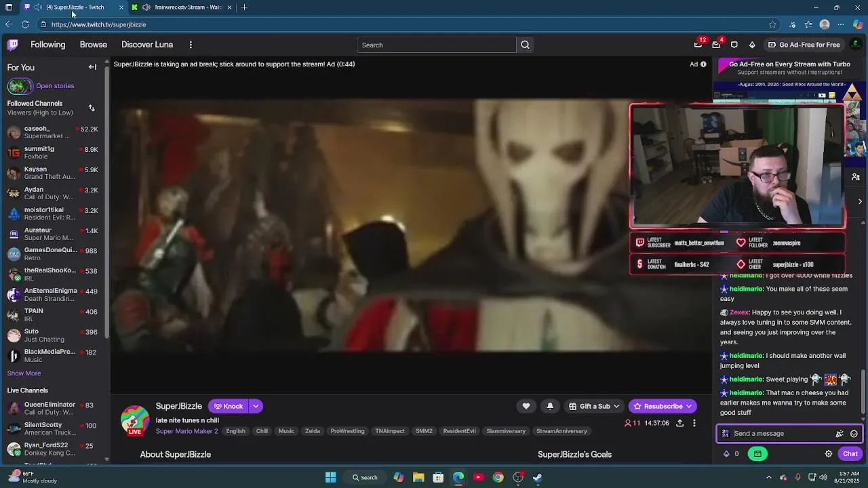Open Discover Luna
The width and height of the screenshot is (868, 488).
coord(147,45)
